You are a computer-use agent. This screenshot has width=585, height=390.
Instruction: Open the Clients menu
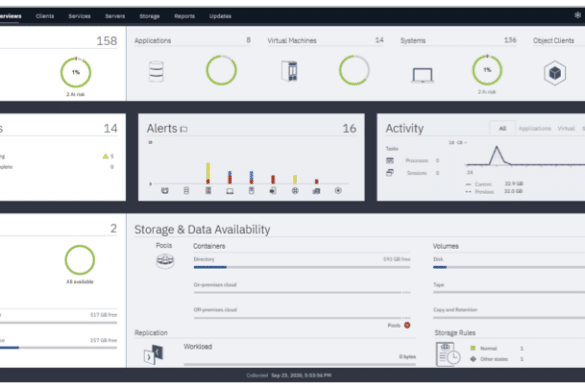click(45, 16)
